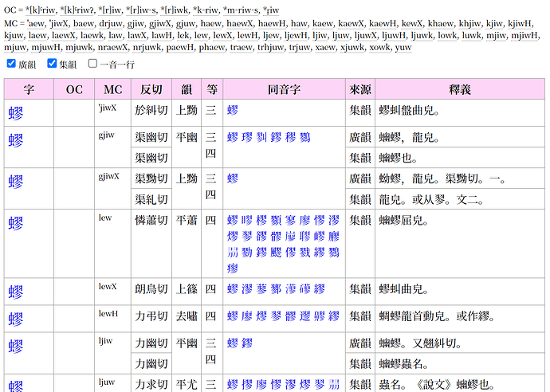Select the kjiwH MC reading link
This screenshot has height=392, width=550.
[521, 24]
